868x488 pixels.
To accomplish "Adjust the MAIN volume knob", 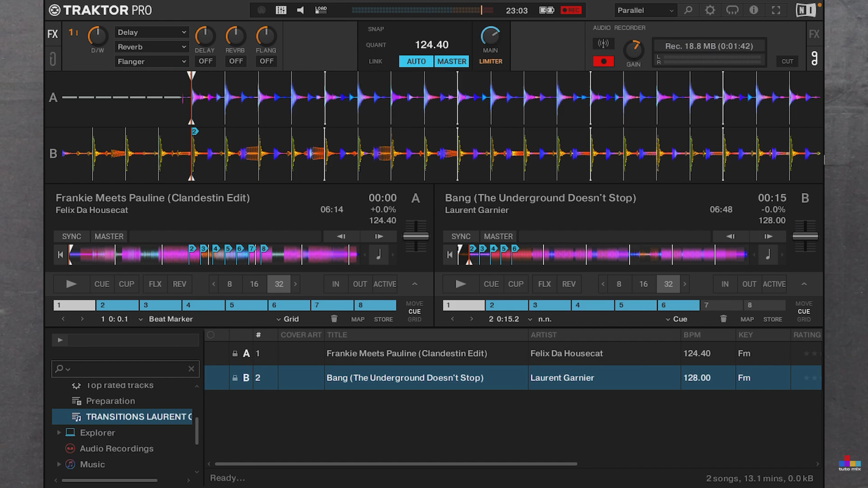I will 490,36.
